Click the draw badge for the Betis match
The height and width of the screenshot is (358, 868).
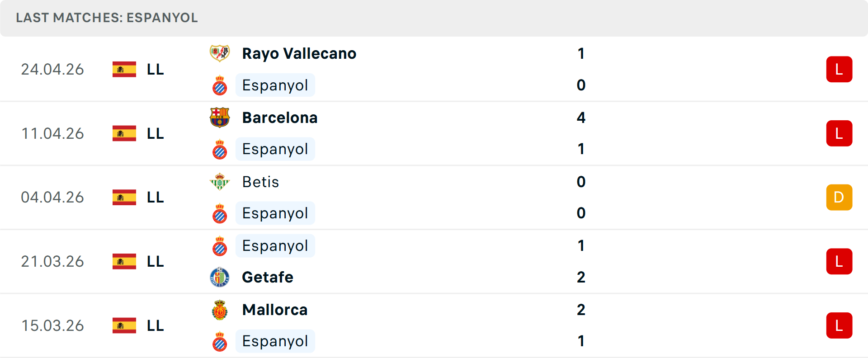tap(839, 198)
